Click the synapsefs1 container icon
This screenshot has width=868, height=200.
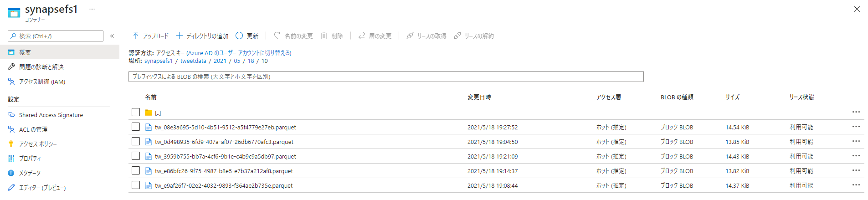pos(14,13)
